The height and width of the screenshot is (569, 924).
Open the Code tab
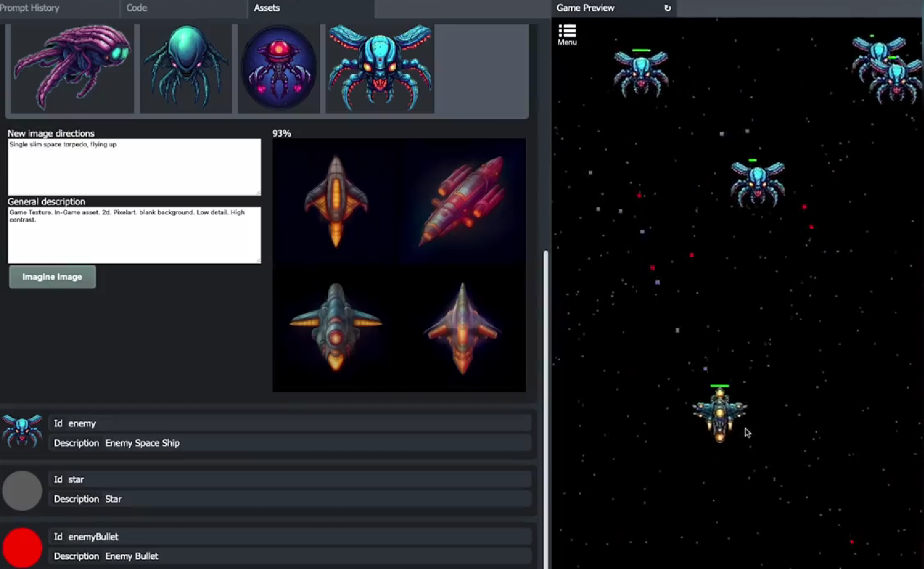(137, 8)
